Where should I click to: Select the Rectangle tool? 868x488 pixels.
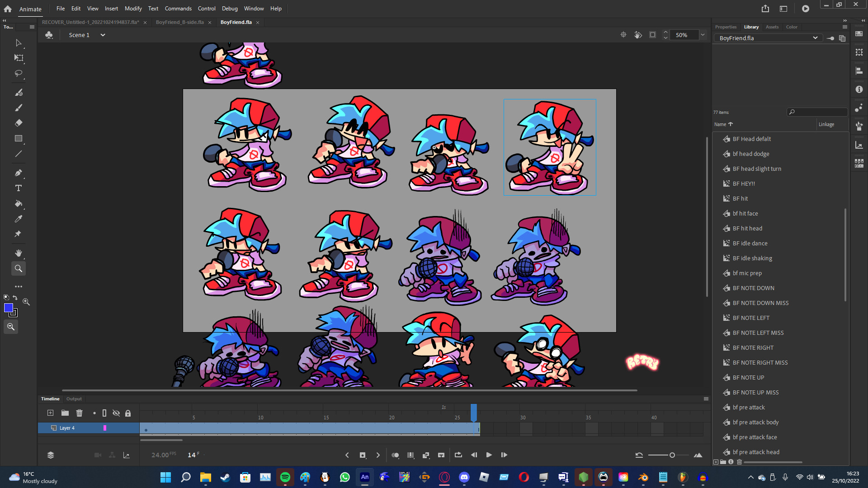tap(19, 138)
